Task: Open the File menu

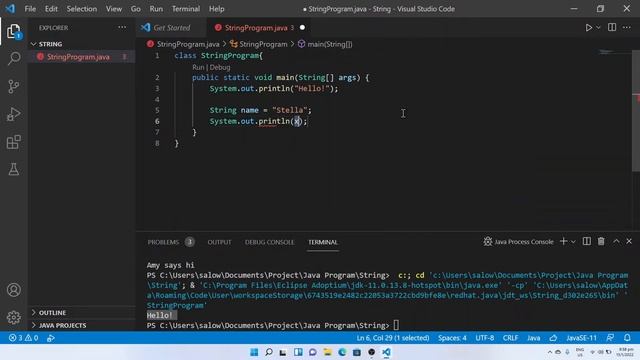Action: [x=30, y=9]
